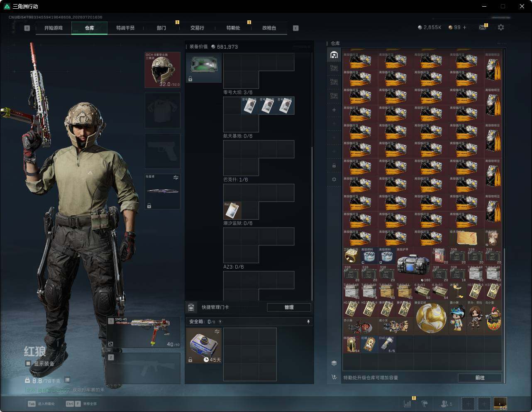
Task: Select the DICH helmet equipment slot
Action: [162, 70]
